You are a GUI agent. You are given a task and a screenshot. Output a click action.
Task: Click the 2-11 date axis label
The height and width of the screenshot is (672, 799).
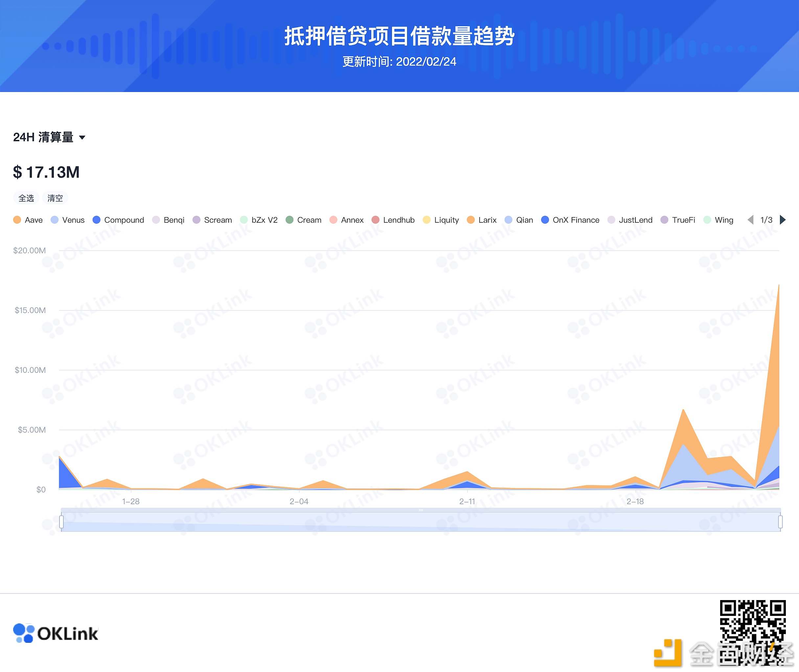467,501
